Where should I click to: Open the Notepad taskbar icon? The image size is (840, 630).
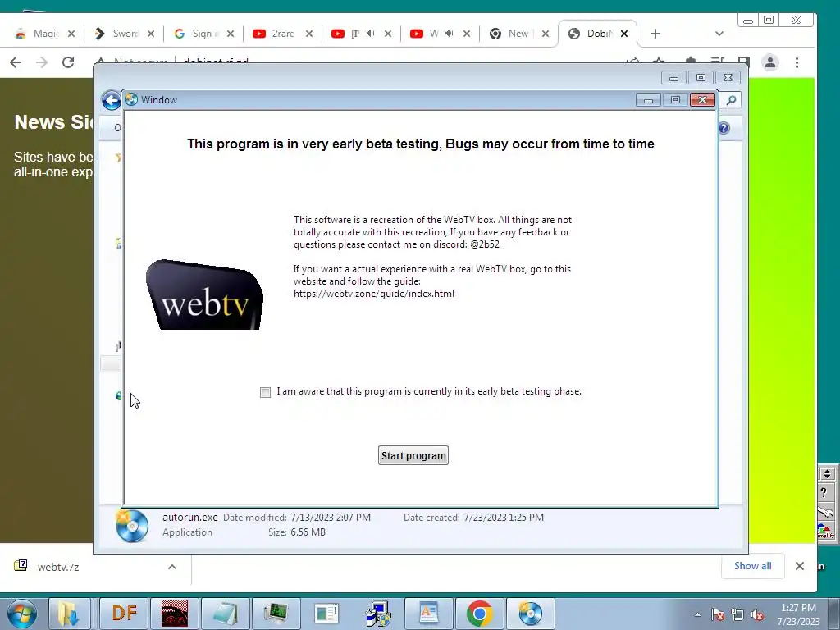[x=225, y=614]
